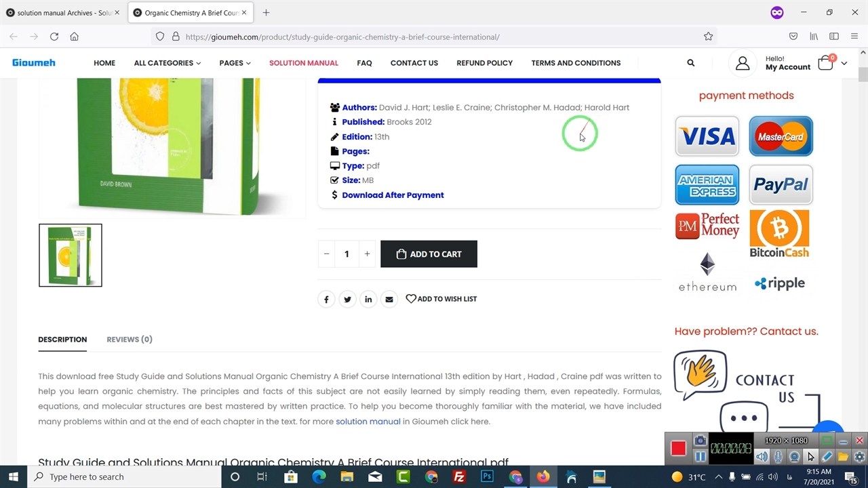Stop recording with the red square button

click(x=678, y=448)
